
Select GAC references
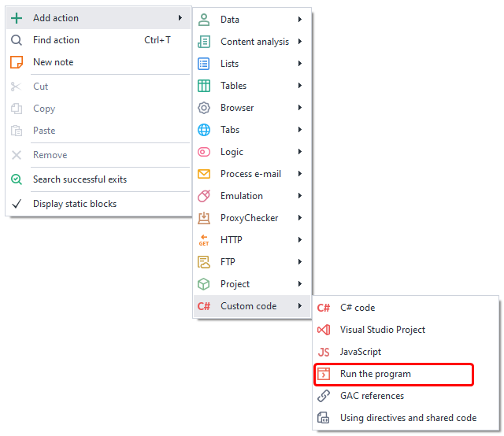click(x=371, y=396)
